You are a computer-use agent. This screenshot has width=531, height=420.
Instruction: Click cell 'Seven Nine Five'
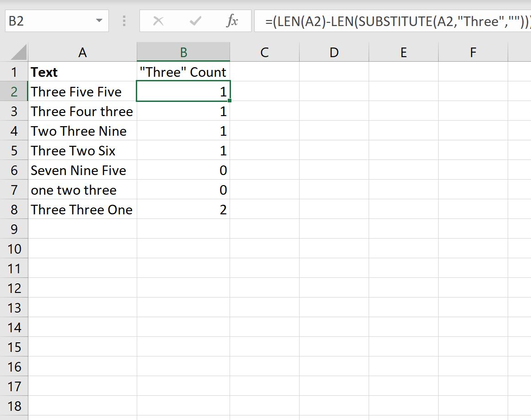79,170
